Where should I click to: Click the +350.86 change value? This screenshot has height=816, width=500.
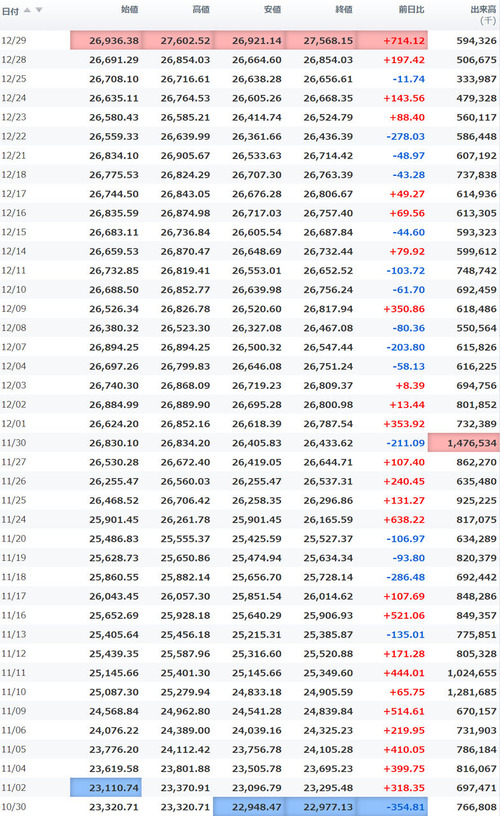point(404,309)
